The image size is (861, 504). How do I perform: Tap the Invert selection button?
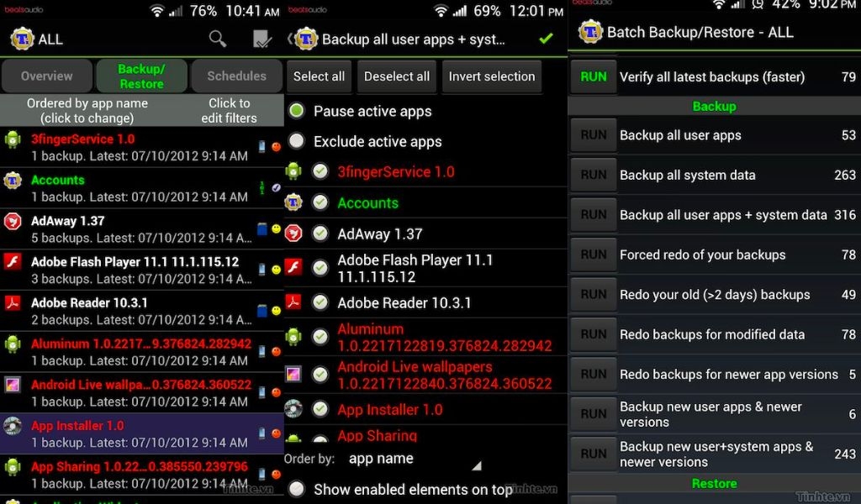click(491, 76)
